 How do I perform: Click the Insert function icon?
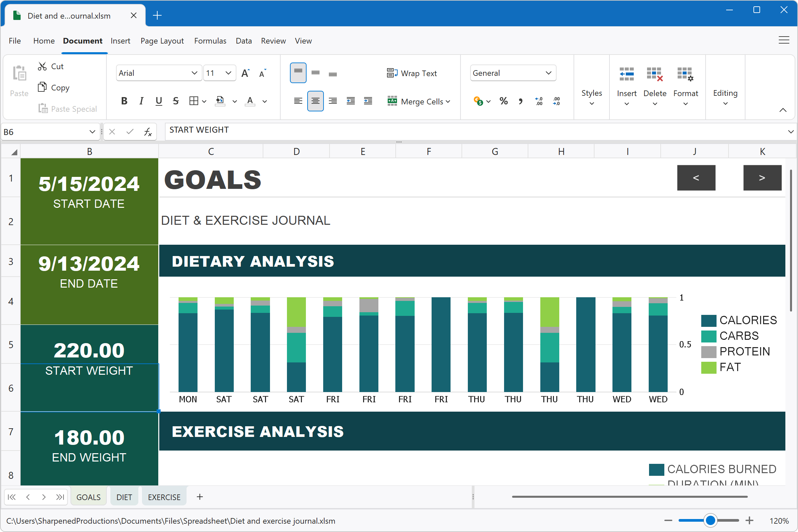click(x=147, y=131)
